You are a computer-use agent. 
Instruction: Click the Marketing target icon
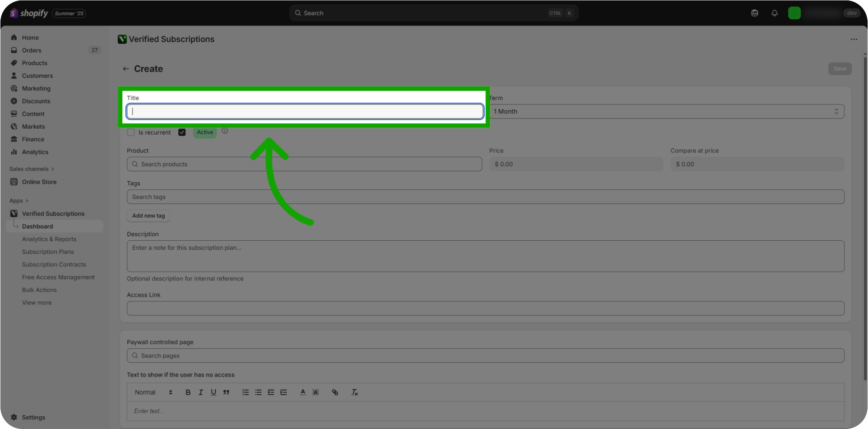pyautogui.click(x=14, y=88)
